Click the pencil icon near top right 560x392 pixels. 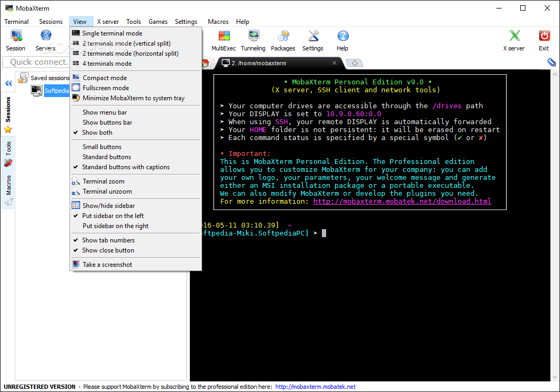click(551, 62)
